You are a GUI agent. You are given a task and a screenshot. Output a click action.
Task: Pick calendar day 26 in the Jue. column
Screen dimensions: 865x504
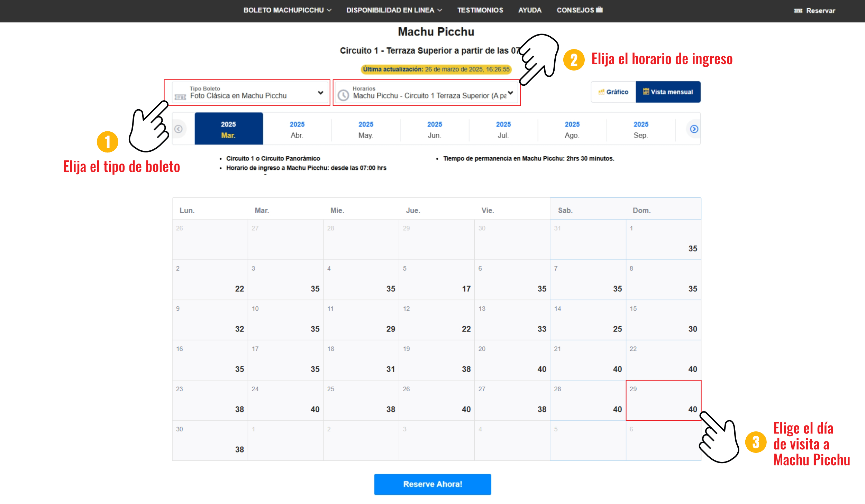(x=437, y=400)
